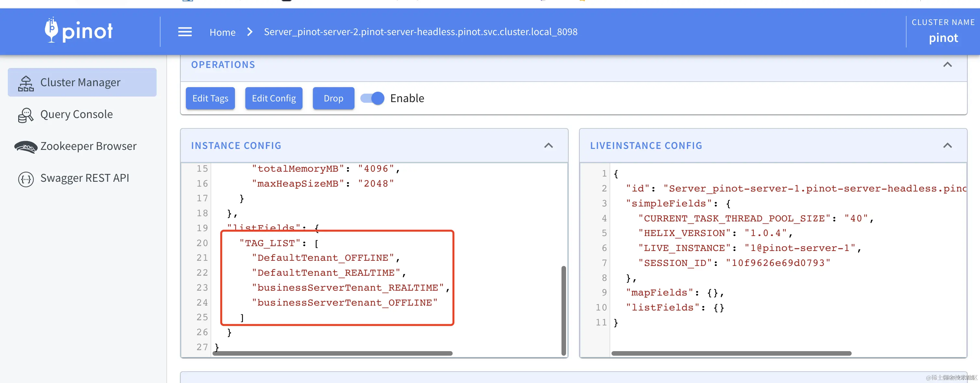Image resolution: width=980 pixels, height=383 pixels.
Task: Toggle the instance Enable switch
Action: click(372, 98)
